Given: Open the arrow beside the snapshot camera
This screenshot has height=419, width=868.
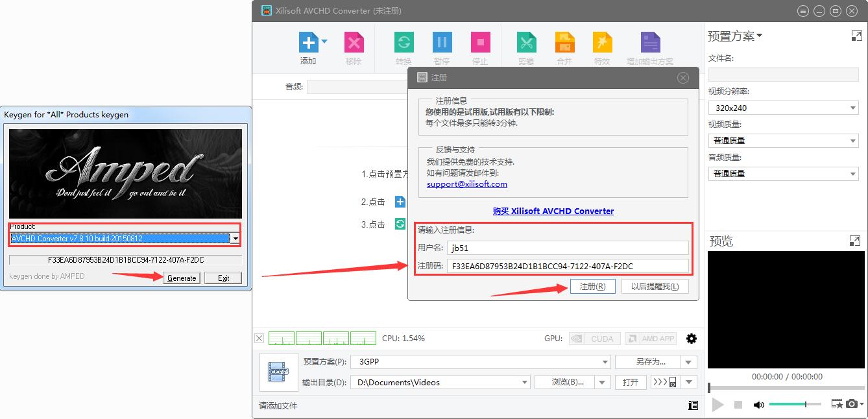Looking at the screenshot, I should click(862, 405).
